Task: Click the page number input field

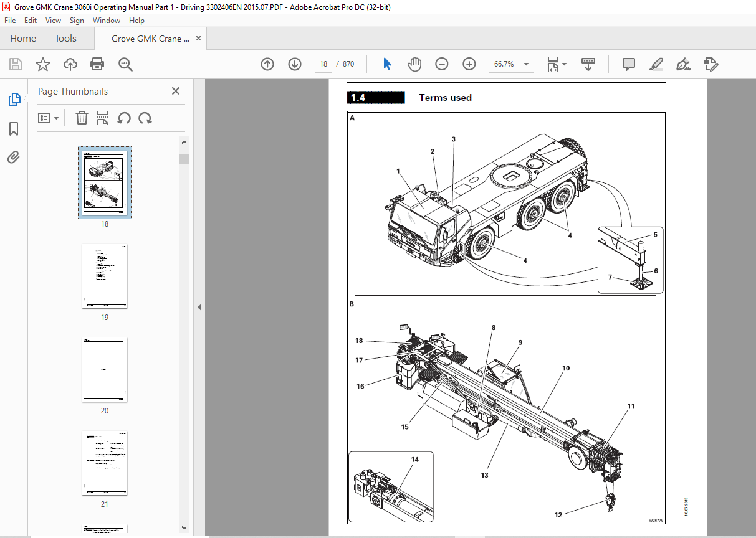Action: tap(323, 64)
